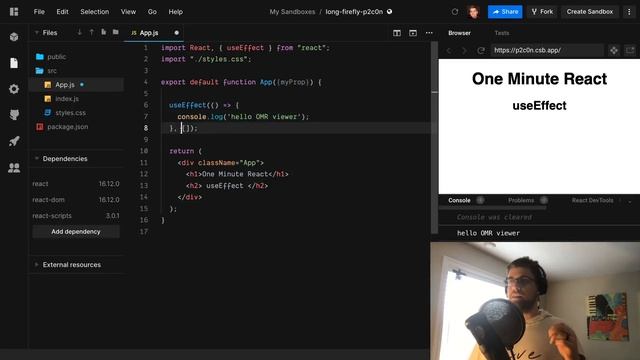Click the new file icon in Files header
Viewport: 640px width, 360px height.
[104, 32]
